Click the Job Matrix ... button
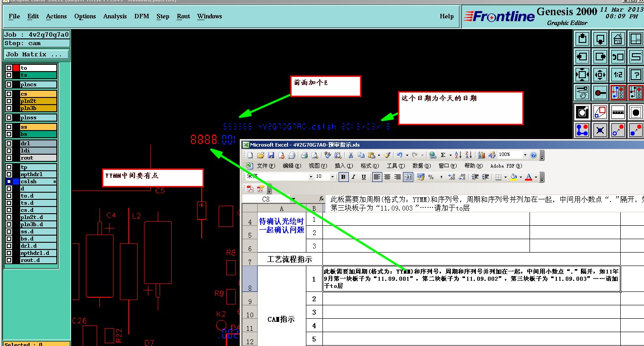The image size is (644, 346). tap(37, 54)
